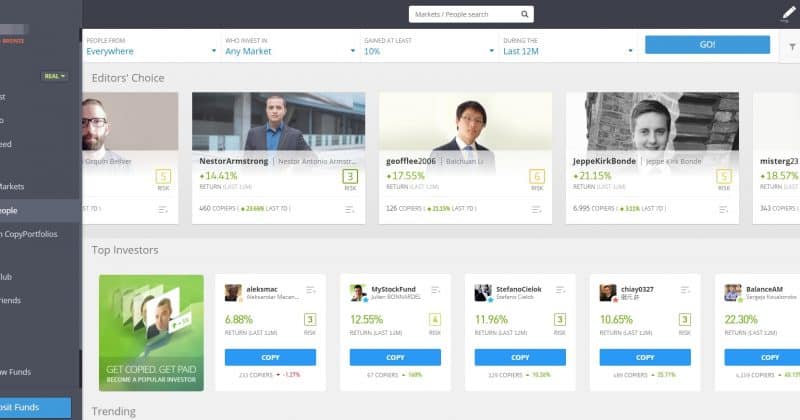Click MyStockFund risk score 4 badge
The image size is (800, 420).
click(x=435, y=319)
